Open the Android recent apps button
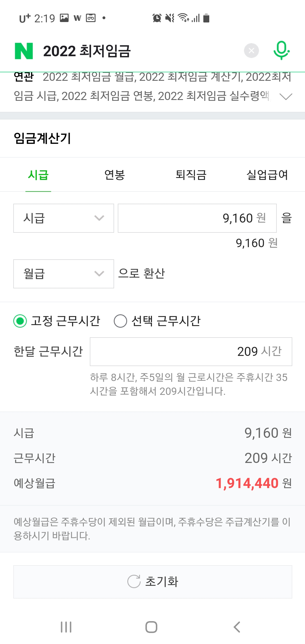305x644 pixels. 66,627
